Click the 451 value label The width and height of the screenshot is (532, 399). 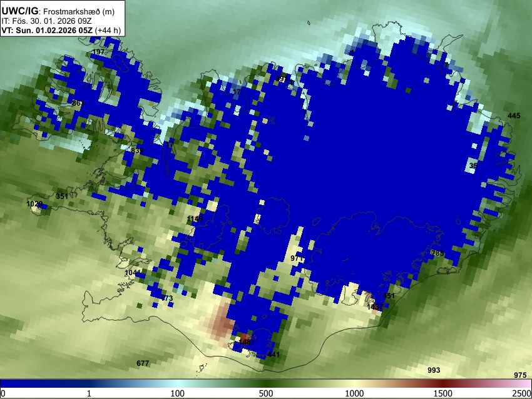(389, 296)
